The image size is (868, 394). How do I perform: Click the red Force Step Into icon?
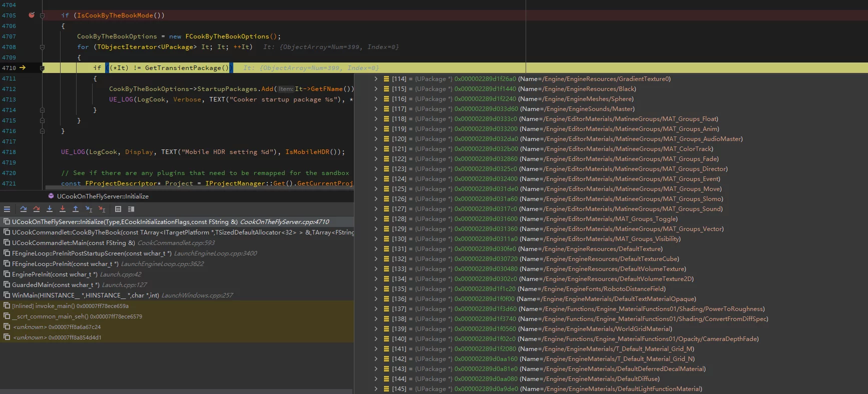click(x=63, y=209)
